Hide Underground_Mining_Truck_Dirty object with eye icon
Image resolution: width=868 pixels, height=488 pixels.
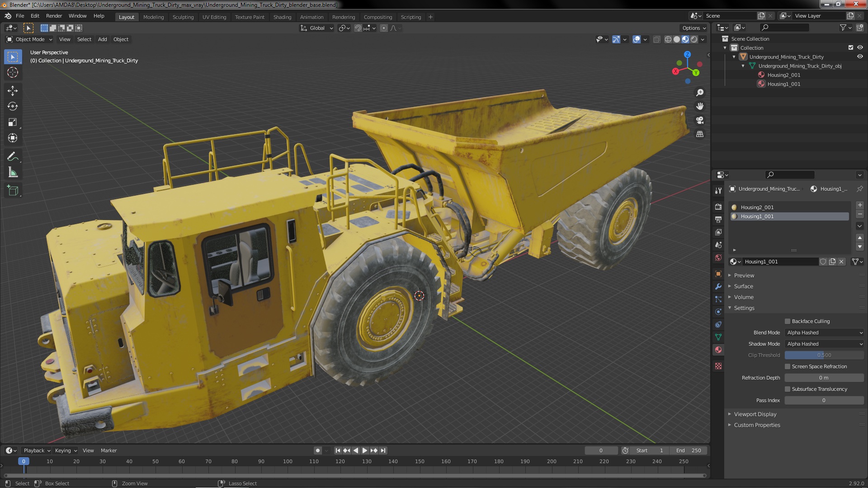pos(860,56)
